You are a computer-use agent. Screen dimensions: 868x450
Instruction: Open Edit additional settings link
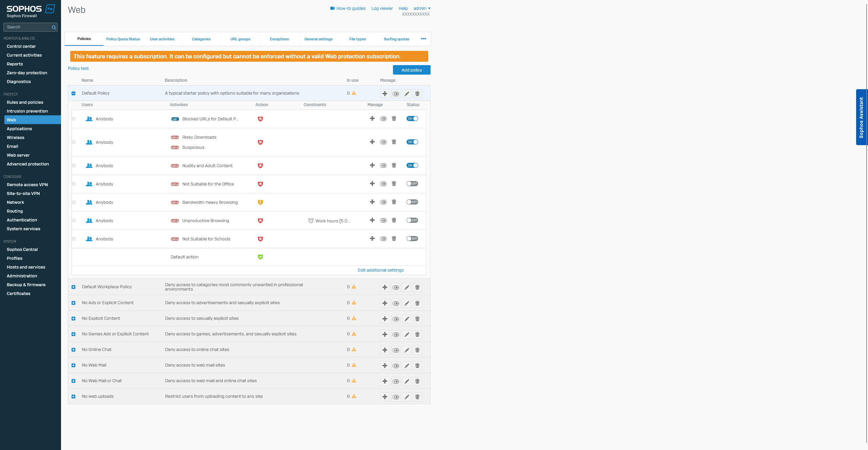click(x=381, y=270)
